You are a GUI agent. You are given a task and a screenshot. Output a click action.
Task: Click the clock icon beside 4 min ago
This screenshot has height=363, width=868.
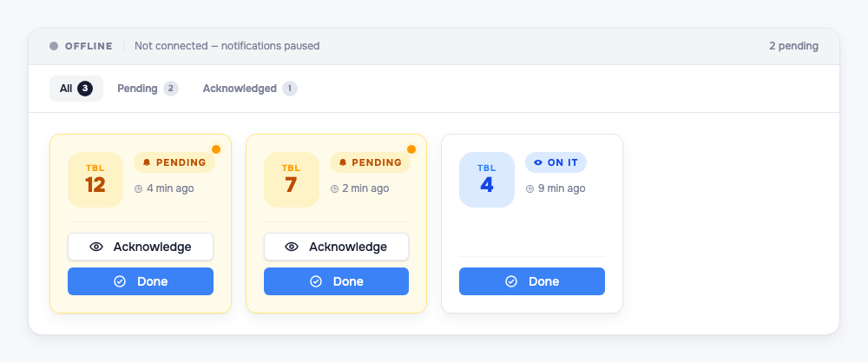tap(138, 189)
